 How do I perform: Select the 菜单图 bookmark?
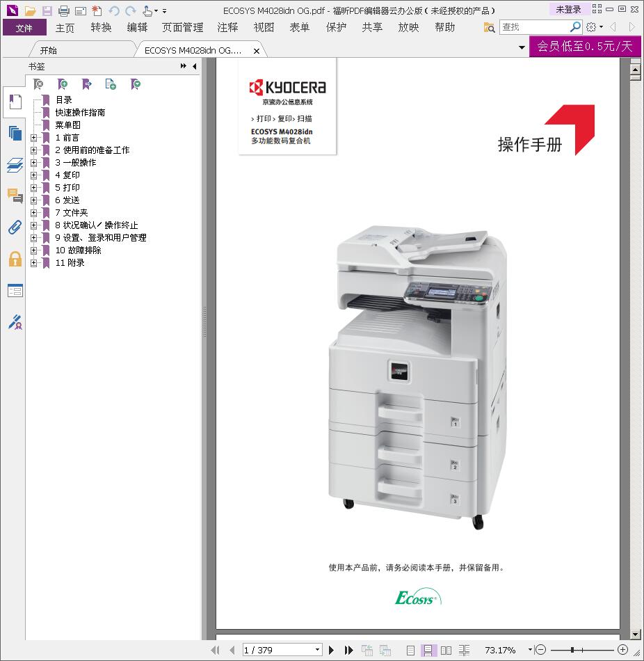point(68,125)
